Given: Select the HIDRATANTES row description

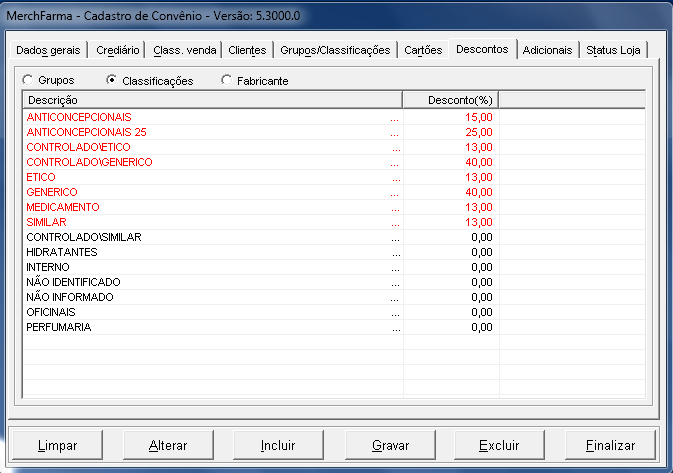Looking at the screenshot, I should [64, 252].
